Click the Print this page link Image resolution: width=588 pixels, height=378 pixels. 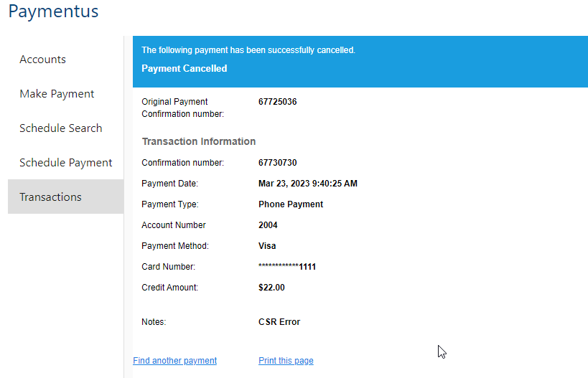(286, 361)
